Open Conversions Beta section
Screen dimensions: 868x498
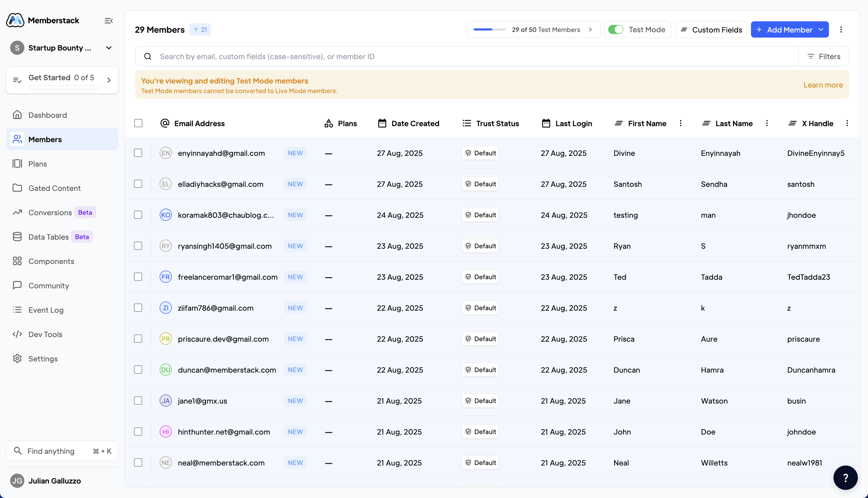tap(62, 212)
